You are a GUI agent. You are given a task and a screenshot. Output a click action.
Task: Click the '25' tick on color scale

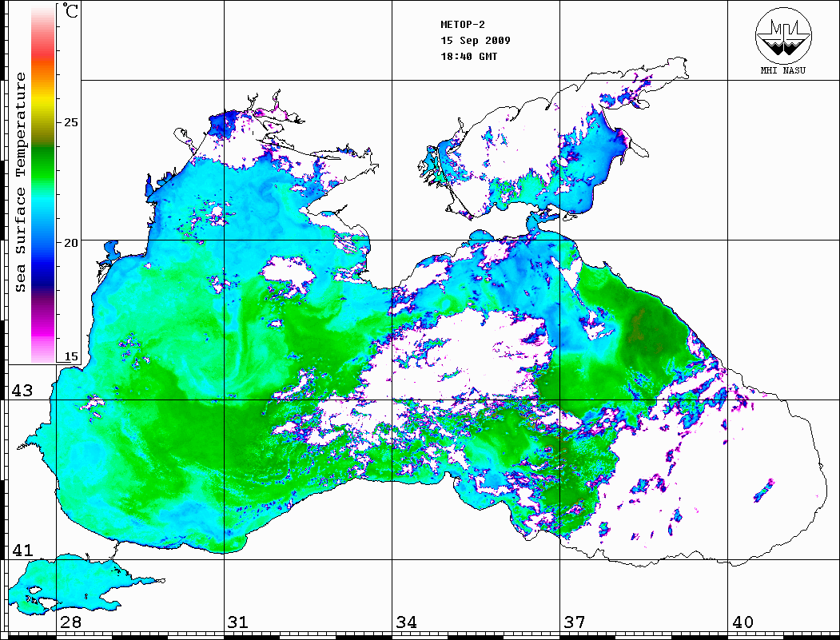click(x=70, y=122)
